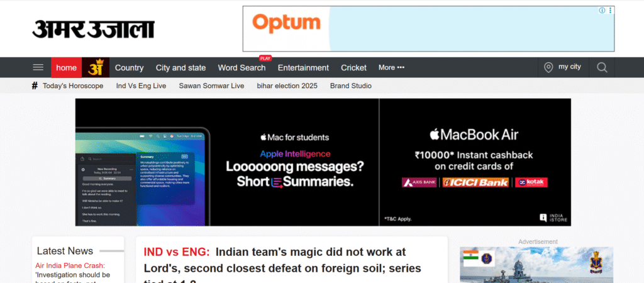Click the MacBook Air cashback ad panel

[475, 162]
